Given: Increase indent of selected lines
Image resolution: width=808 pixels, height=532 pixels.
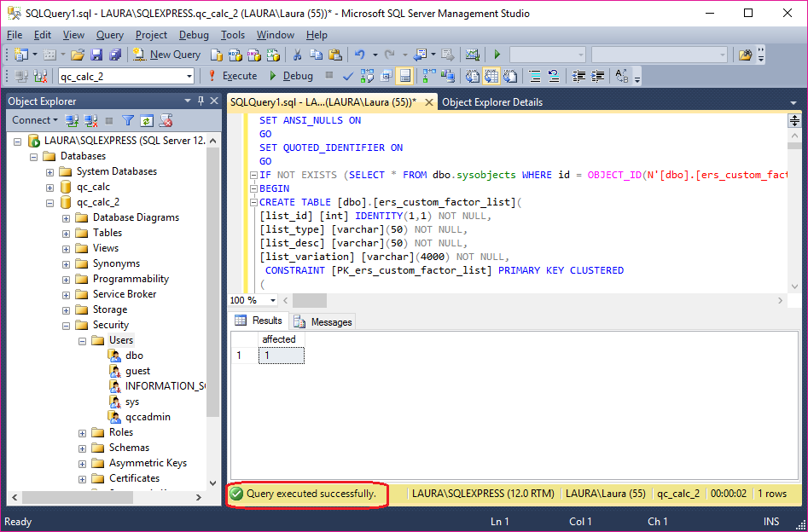Looking at the screenshot, I should pyautogui.click(x=598, y=76).
